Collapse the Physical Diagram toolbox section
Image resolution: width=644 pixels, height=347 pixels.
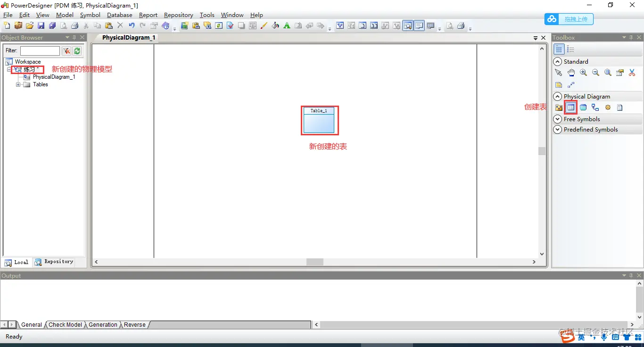point(558,96)
